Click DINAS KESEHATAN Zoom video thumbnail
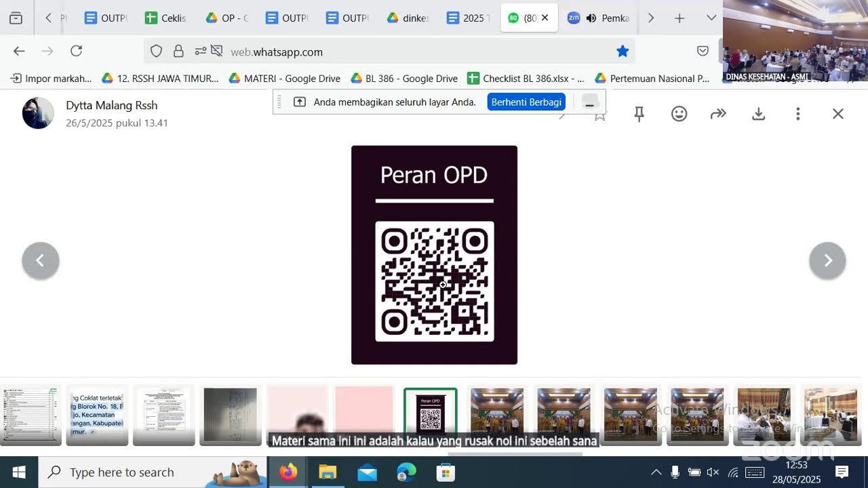Image resolution: width=868 pixels, height=488 pixels. (795, 41)
